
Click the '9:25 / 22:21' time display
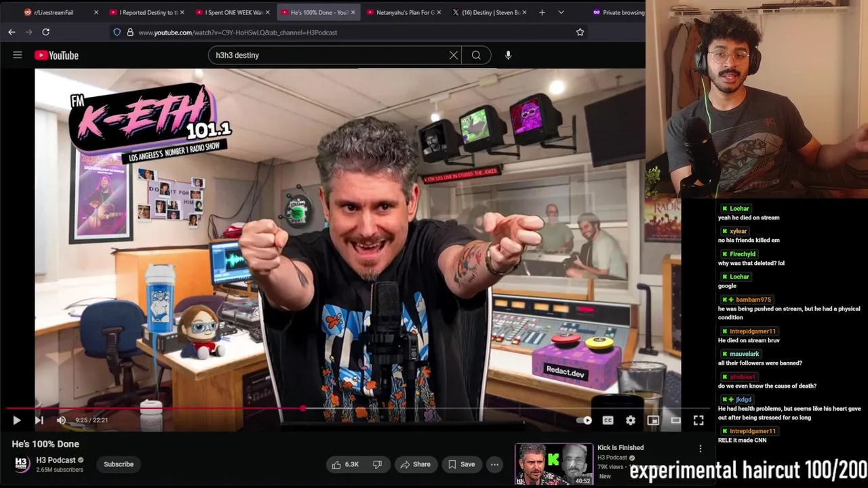pyautogui.click(x=92, y=420)
